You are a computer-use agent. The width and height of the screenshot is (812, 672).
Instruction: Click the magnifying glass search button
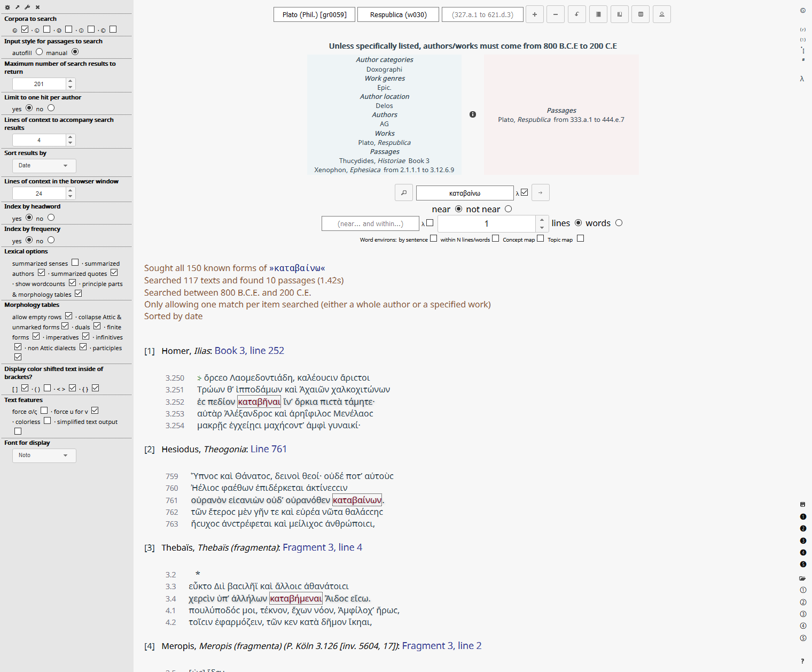coord(404,192)
